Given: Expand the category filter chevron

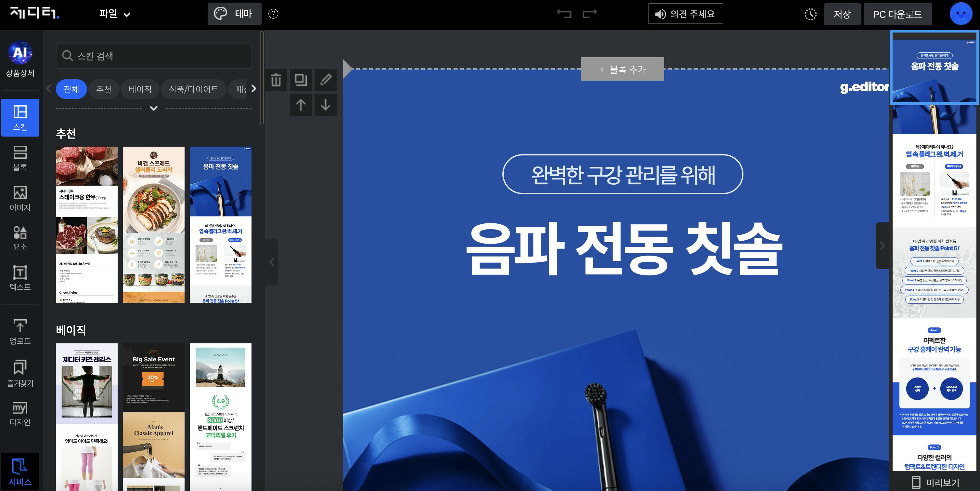Looking at the screenshot, I should 153,109.
